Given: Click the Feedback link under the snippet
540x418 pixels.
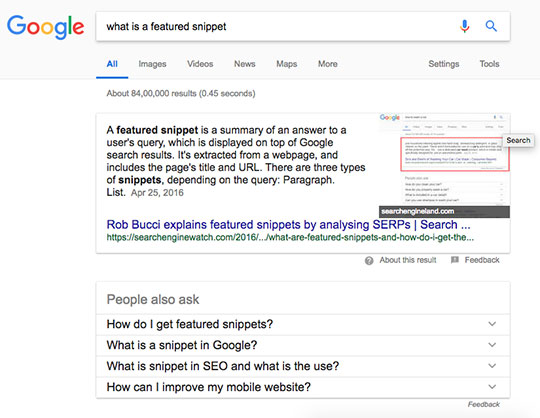Looking at the screenshot, I should (482, 260).
